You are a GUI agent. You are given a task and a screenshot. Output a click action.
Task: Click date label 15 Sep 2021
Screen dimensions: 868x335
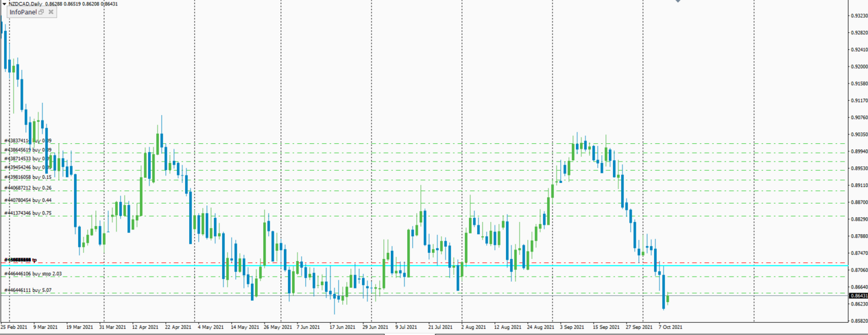click(606, 327)
